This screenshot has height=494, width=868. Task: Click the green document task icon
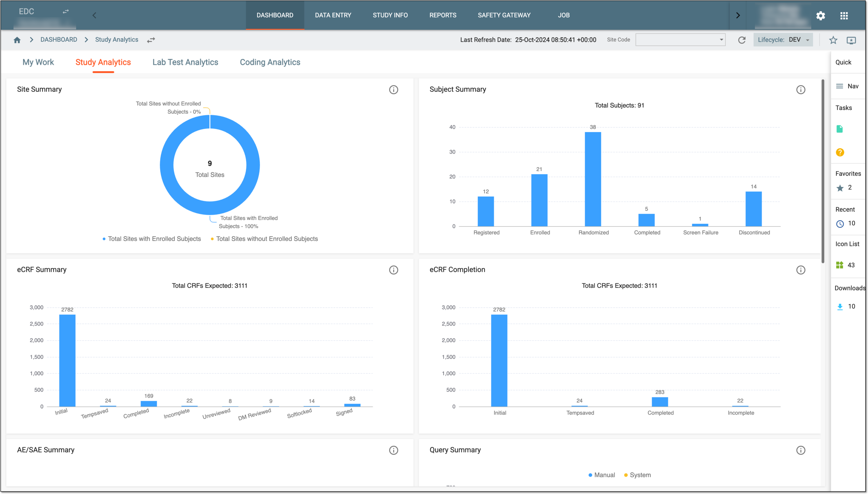840,129
